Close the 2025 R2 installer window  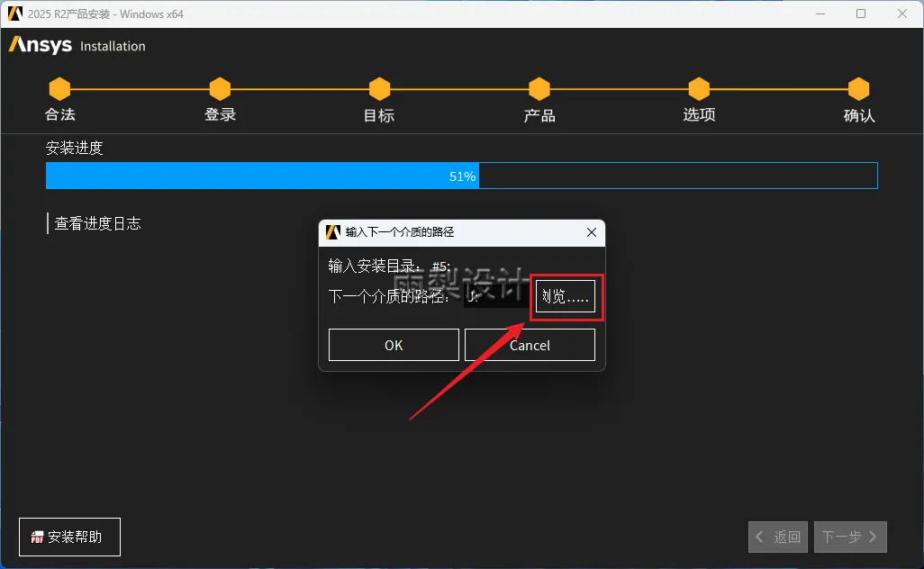pyautogui.click(x=902, y=14)
